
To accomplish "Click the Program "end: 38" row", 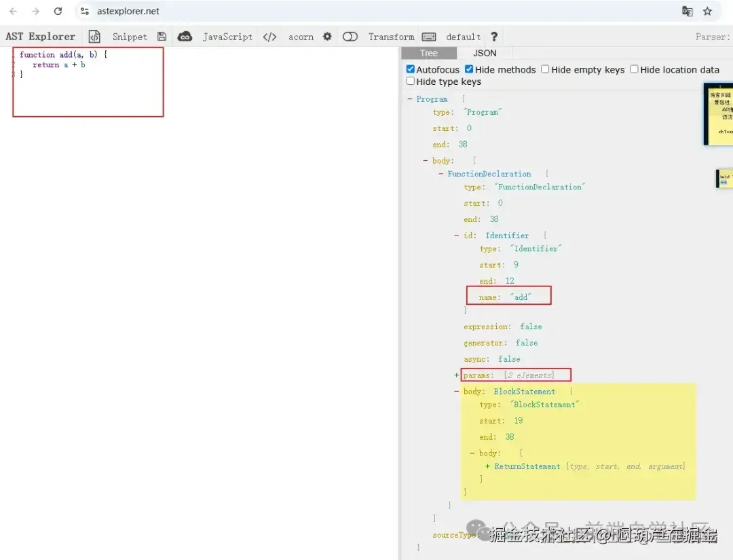I will 450,145.
